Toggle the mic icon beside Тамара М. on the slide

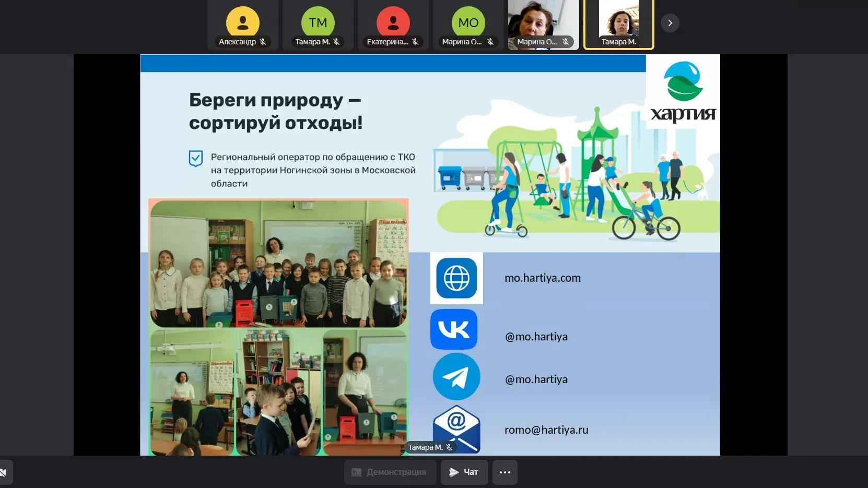[449, 447]
